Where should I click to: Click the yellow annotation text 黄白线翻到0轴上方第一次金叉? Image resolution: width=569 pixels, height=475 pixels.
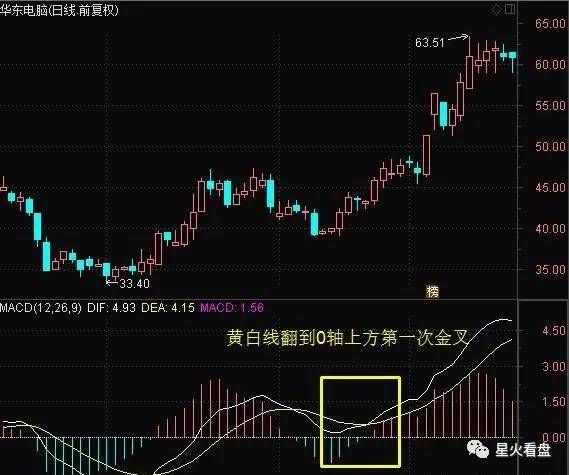[347, 338]
